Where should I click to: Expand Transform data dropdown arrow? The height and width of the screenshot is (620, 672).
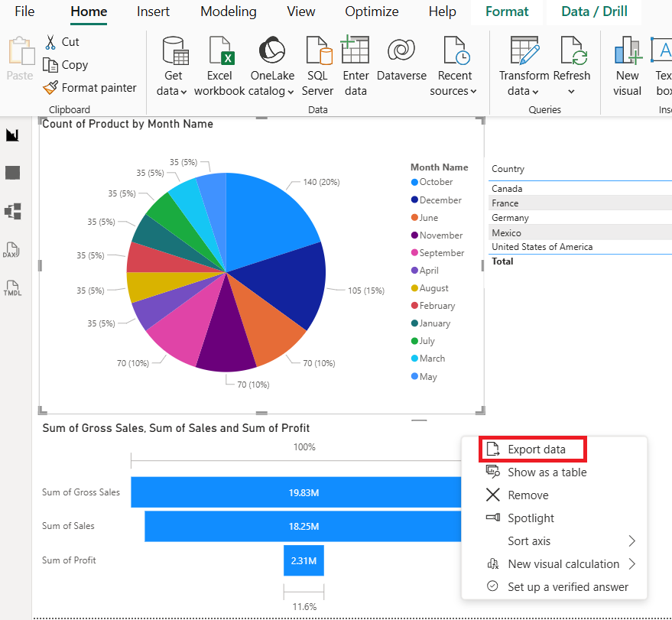[x=535, y=92]
